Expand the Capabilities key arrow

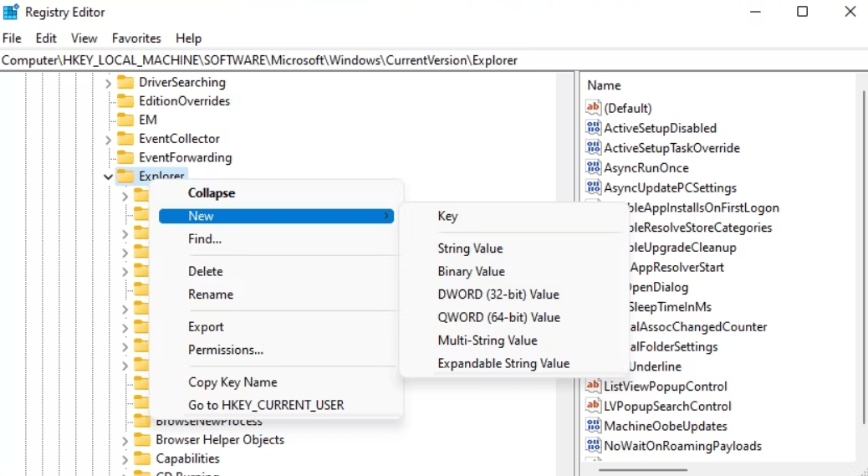coord(125,459)
